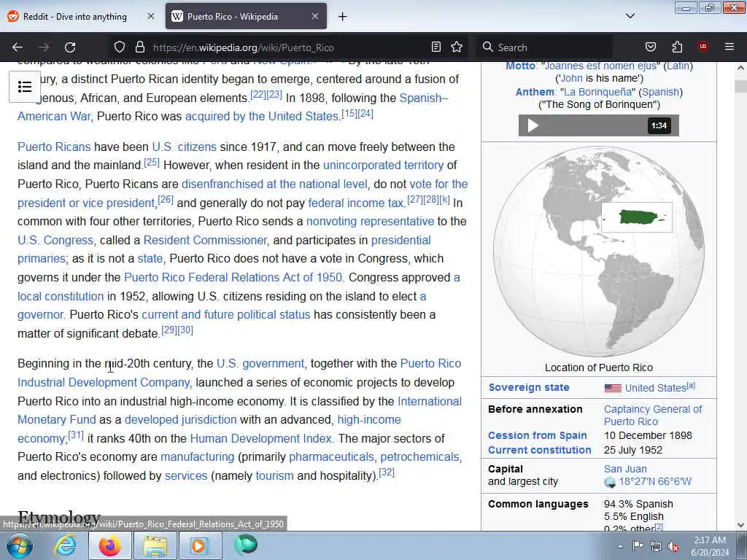Open the uBlock Origin extension icon
This screenshot has height=560, width=747.
click(x=703, y=47)
